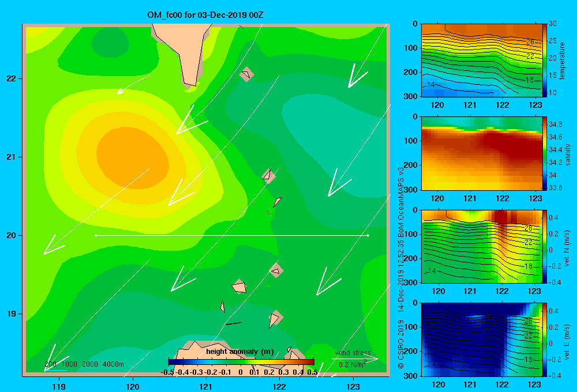The width and height of the screenshot is (577, 392).
Task: Select the salinity section plot panel
Action: click(482, 153)
